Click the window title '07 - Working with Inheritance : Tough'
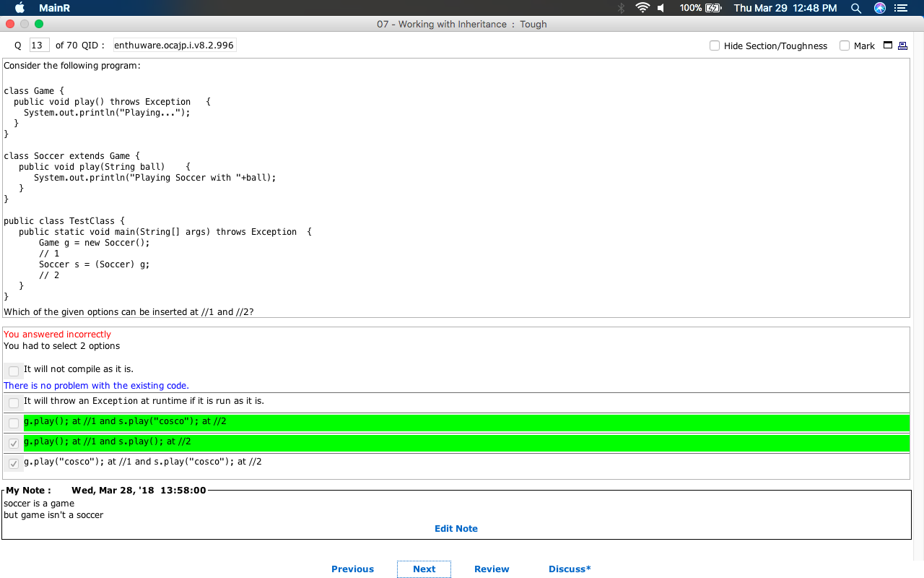 click(462, 24)
